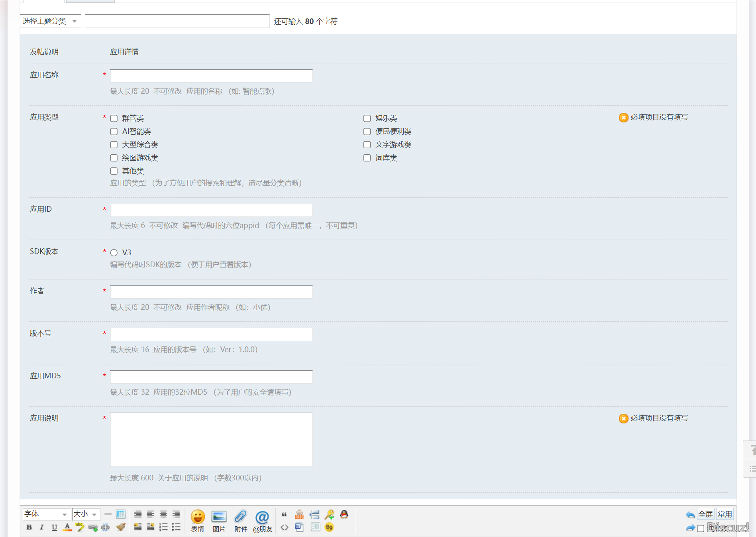Viewport: 756px width, 537px height.
Task: Open the 选择主题分类 dropdown
Action: pos(50,21)
